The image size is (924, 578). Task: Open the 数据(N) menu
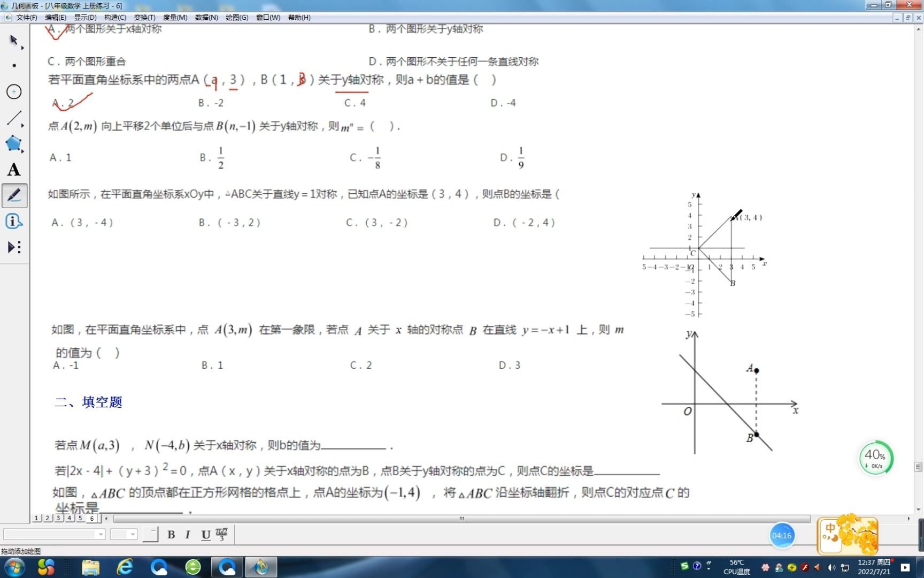[206, 17]
